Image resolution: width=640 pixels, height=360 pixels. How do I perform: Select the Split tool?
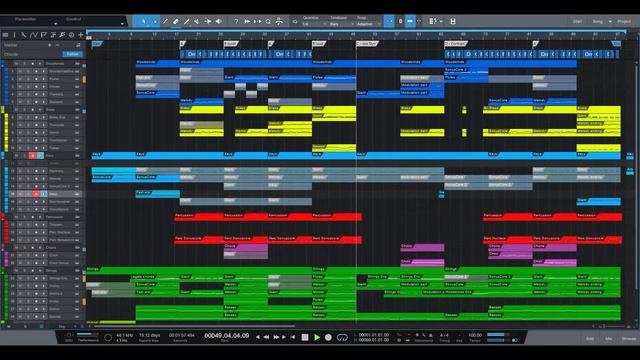[165, 21]
